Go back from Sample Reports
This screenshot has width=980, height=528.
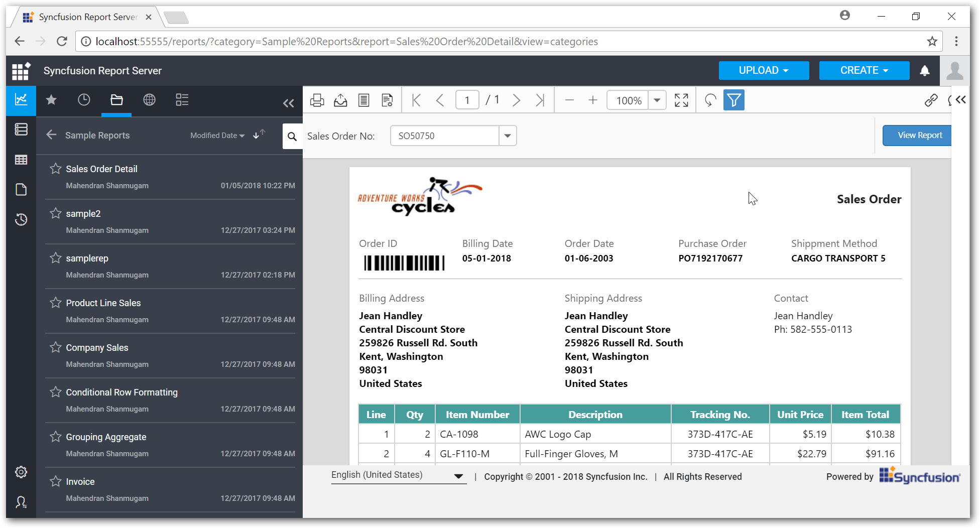tap(51, 135)
